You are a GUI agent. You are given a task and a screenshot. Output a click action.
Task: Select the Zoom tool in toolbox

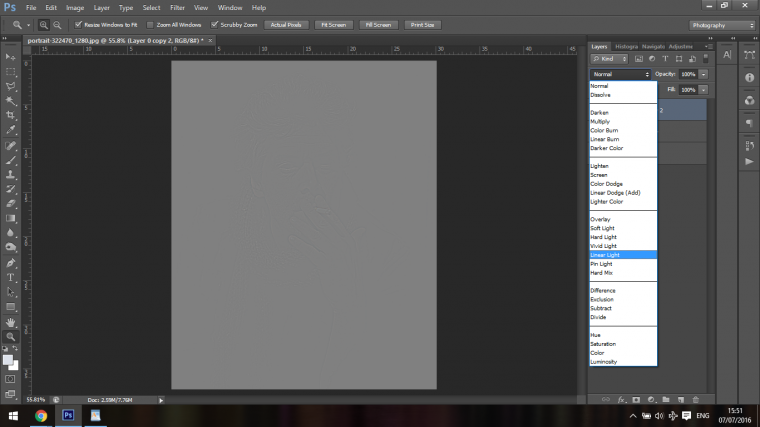(x=10, y=337)
